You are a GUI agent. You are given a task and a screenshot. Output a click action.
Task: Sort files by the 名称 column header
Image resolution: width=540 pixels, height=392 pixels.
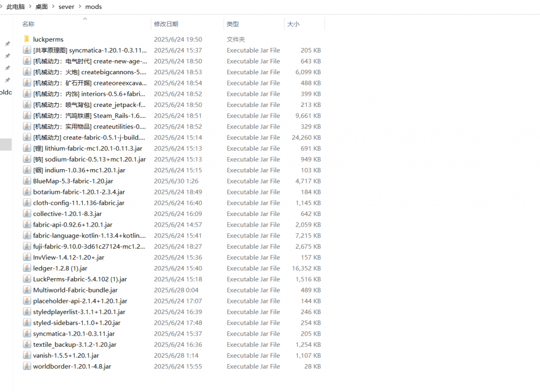28,24
